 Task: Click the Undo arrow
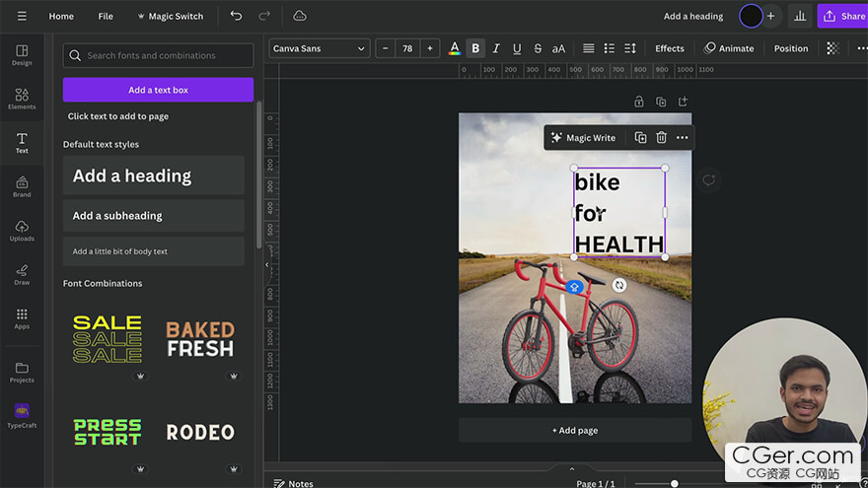click(236, 16)
